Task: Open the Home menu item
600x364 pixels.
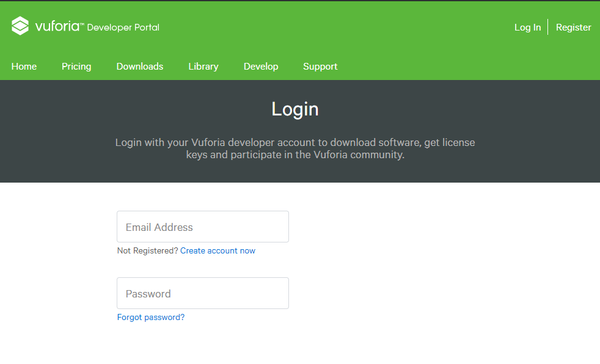Action: (x=24, y=67)
